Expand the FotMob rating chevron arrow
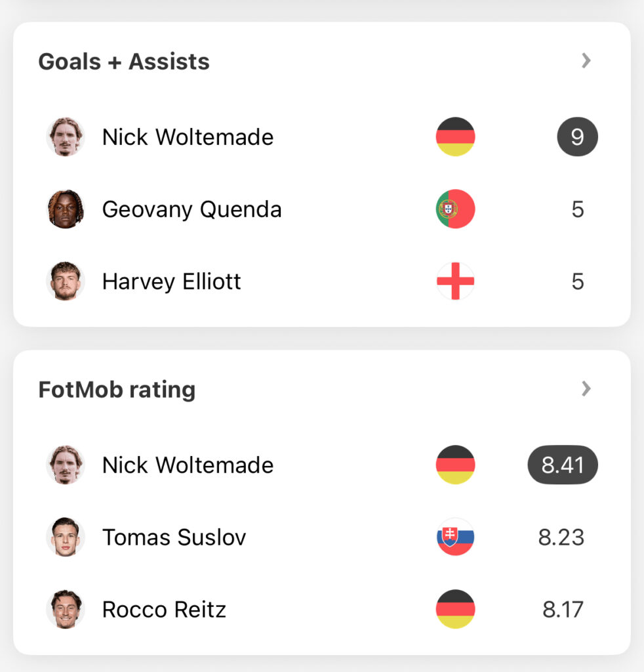This screenshot has width=644, height=672. coord(586,388)
